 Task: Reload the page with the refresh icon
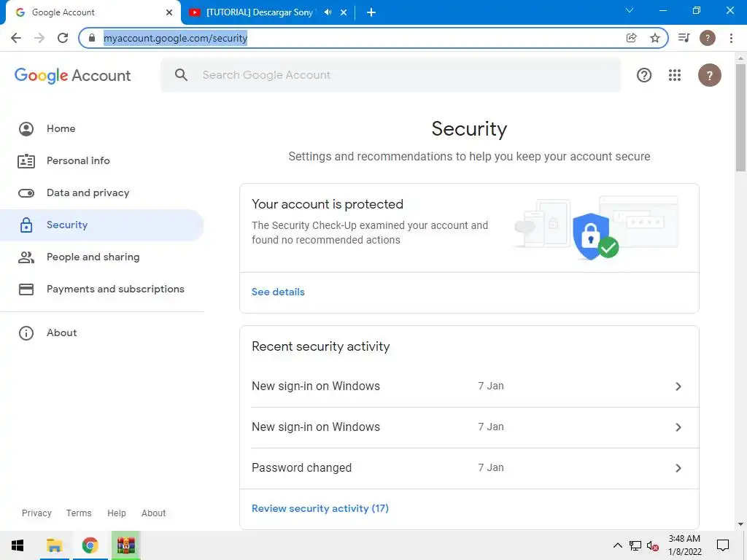click(63, 38)
